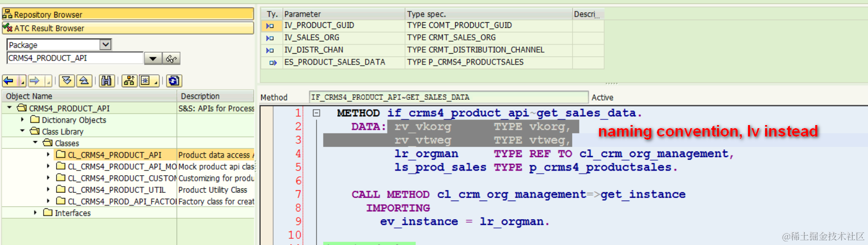
Task: Click the Description column header in tree
Action: pyautogui.click(x=216, y=96)
